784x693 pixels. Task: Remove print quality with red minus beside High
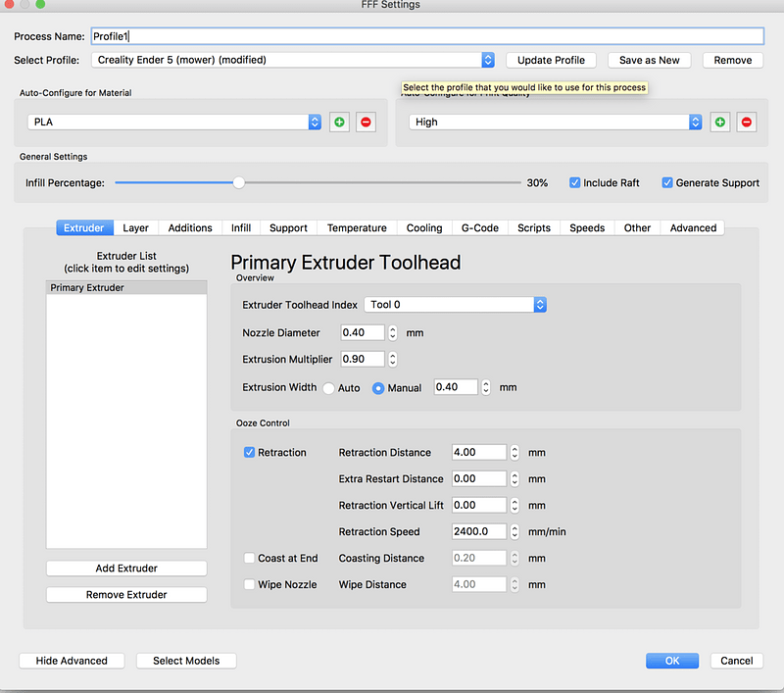point(747,122)
